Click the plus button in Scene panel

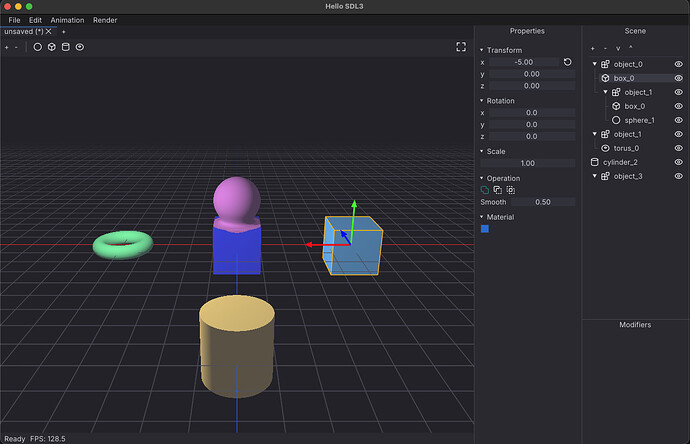tap(592, 48)
